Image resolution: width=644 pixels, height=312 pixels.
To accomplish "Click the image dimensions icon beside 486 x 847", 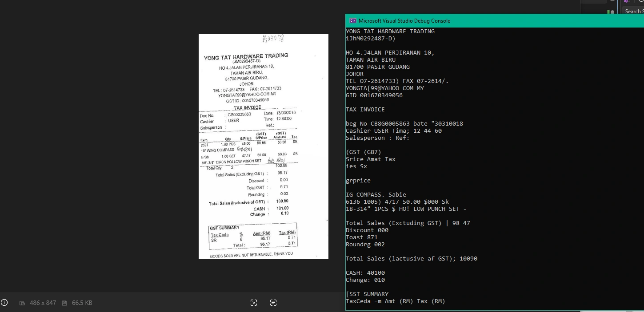I will coord(22,303).
